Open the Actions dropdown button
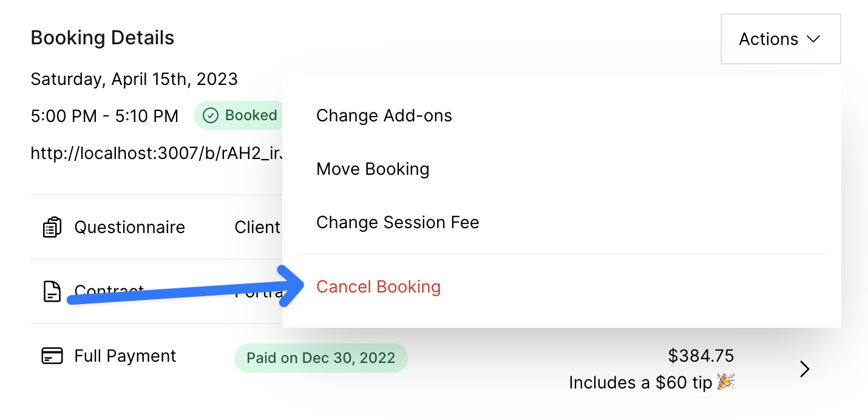This screenshot has height=420, width=868. pyautogui.click(x=781, y=39)
